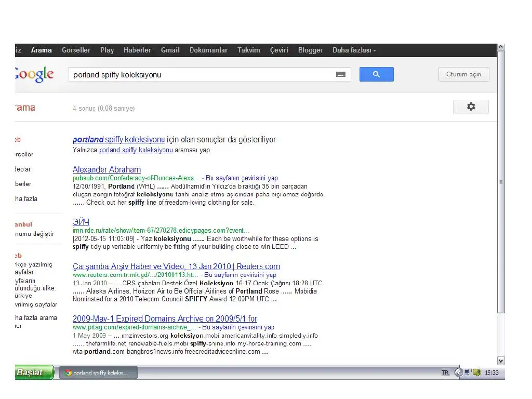Translate the pttag.com result page
This screenshot has width=532, height=399.
click(x=238, y=327)
